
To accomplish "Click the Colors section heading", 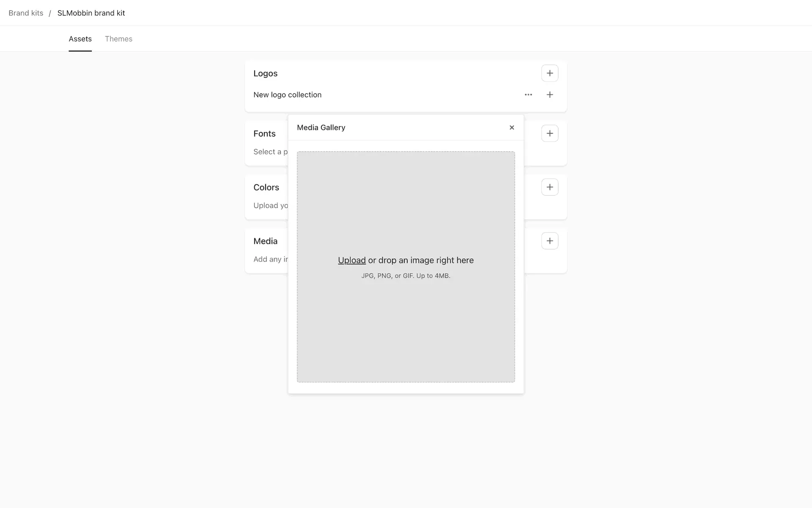I will click(x=266, y=188).
